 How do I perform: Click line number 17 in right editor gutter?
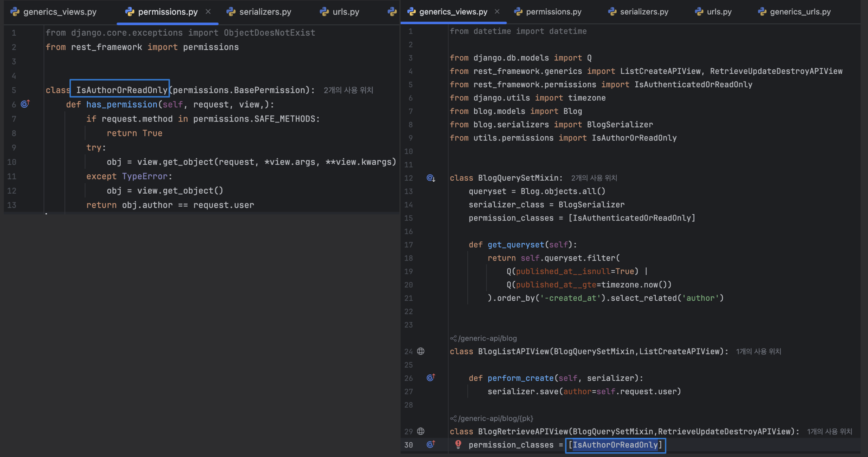[408, 245]
